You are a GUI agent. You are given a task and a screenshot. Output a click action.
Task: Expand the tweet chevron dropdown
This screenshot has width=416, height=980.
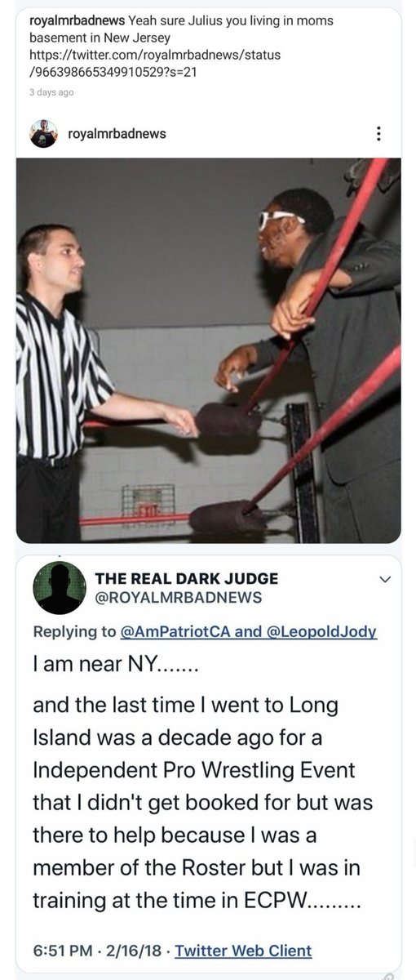[x=386, y=579]
